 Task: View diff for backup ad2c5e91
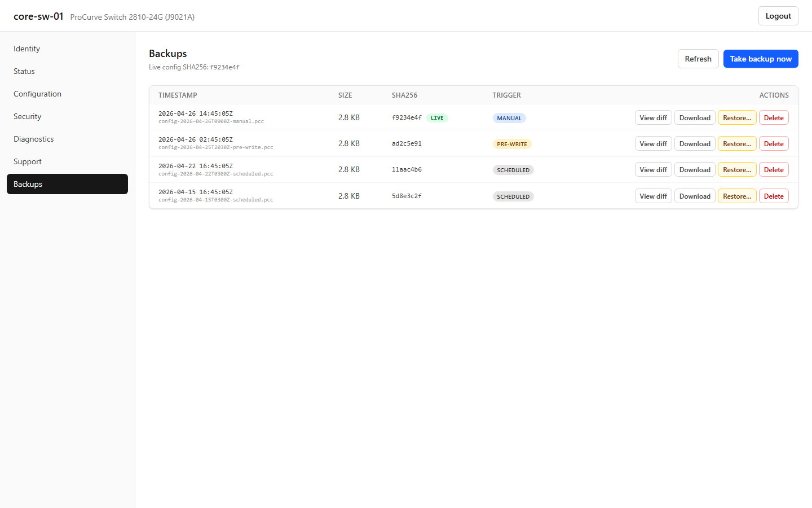(x=653, y=143)
